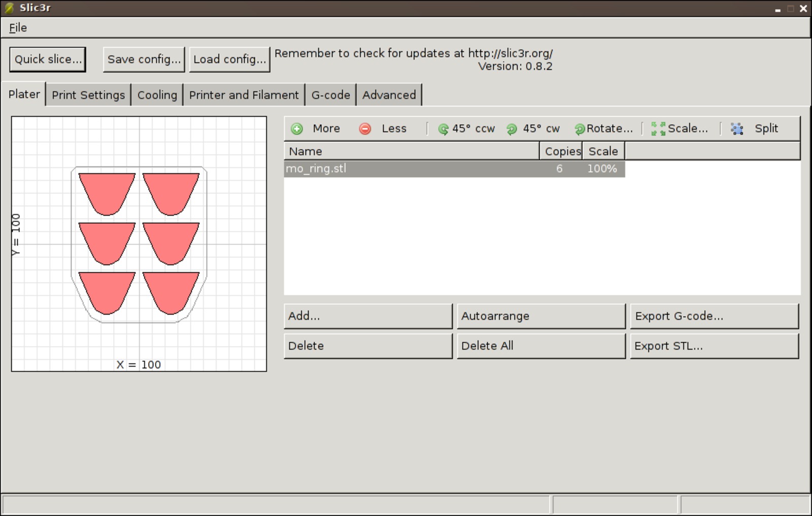Open the Printer and Filament tab
Screen dimensions: 812x516
(244, 95)
